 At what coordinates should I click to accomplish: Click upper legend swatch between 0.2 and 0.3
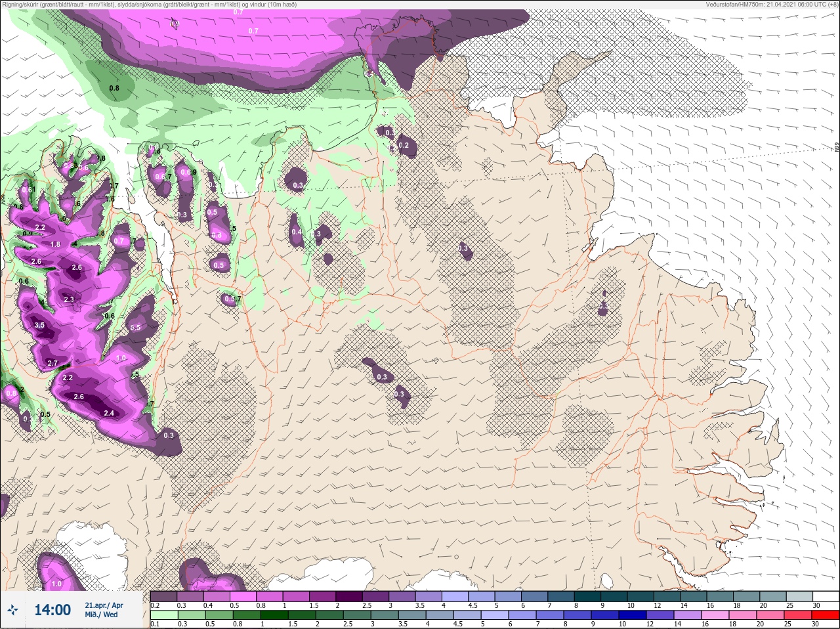(163, 596)
